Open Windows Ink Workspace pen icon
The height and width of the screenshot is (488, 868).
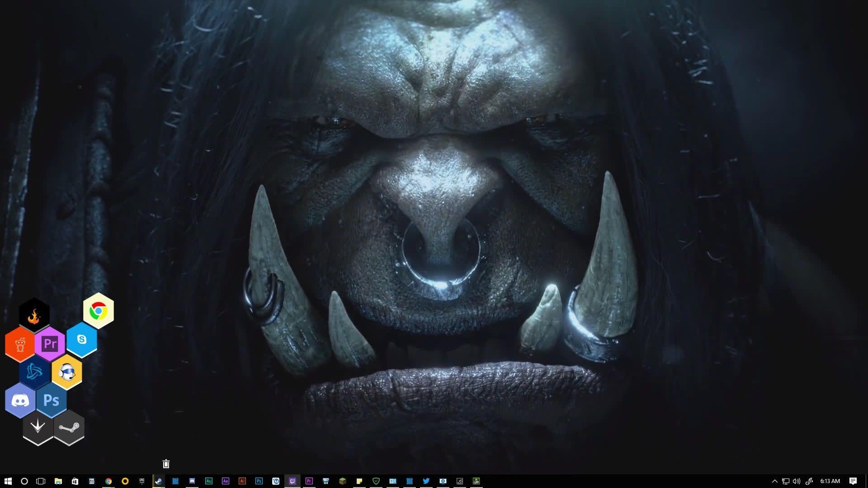(x=809, y=481)
